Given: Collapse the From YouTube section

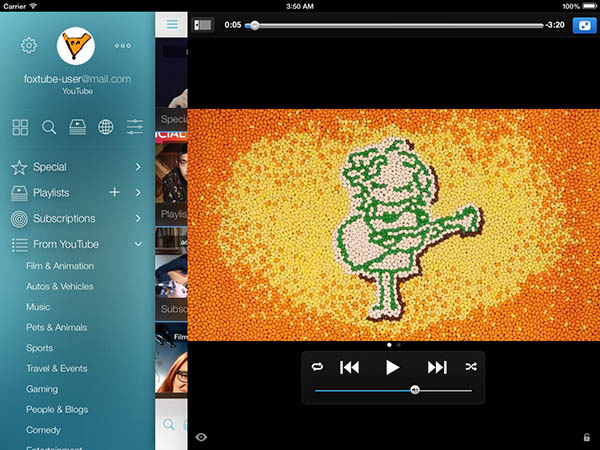Looking at the screenshot, I should pyautogui.click(x=138, y=244).
